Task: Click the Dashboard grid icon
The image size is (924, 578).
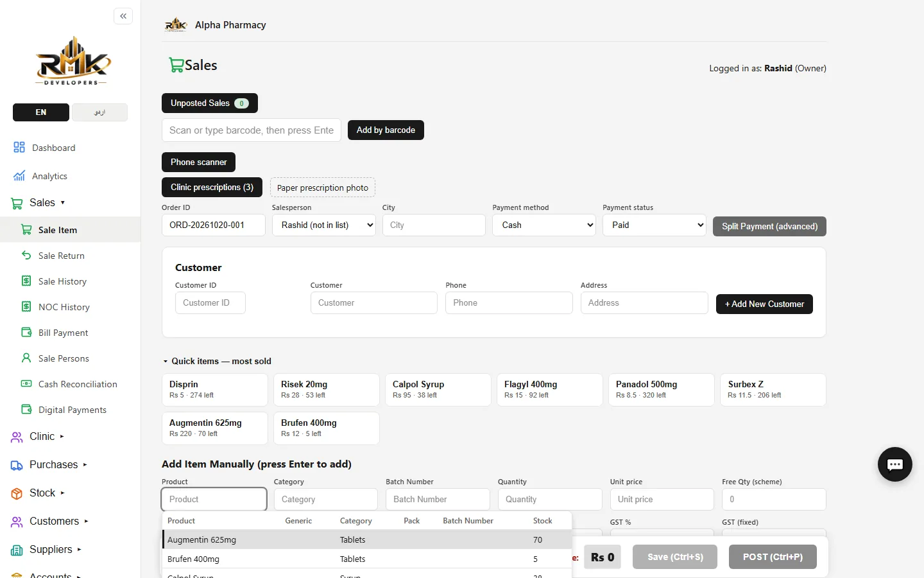Action: [x=19, y=148]
